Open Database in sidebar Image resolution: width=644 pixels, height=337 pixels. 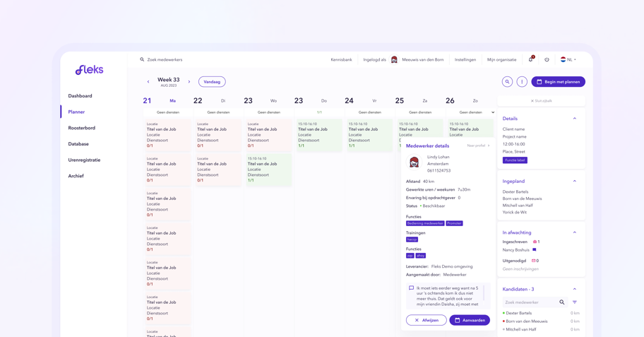(x=78, y=144)
